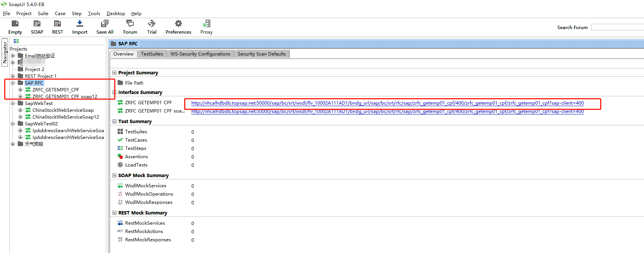The image size is (644, 253).
Task: Switch to WS-Security Configurations tab
Action: point(200,54)
